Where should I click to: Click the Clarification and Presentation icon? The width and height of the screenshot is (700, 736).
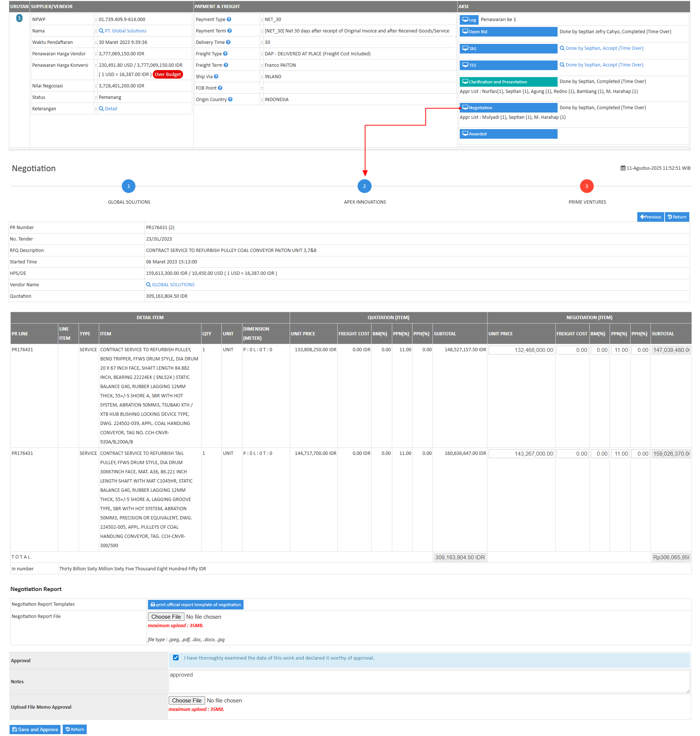click(x=465, y=81)
